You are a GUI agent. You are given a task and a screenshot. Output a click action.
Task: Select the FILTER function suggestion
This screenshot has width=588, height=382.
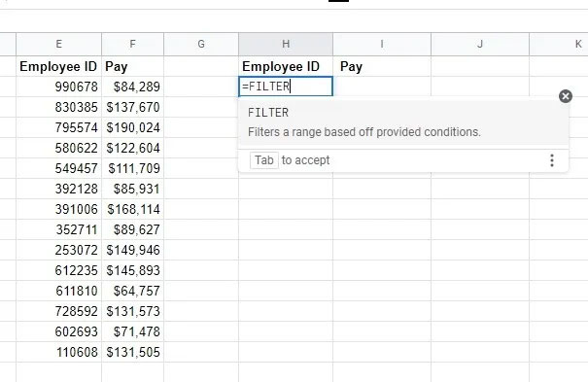[x=403, y=122]
